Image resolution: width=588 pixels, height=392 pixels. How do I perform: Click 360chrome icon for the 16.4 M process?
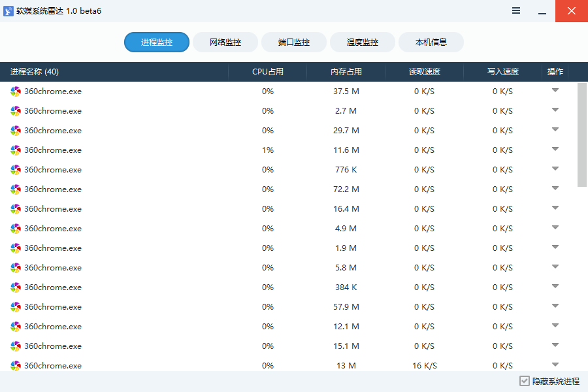[x=16, y=208]
